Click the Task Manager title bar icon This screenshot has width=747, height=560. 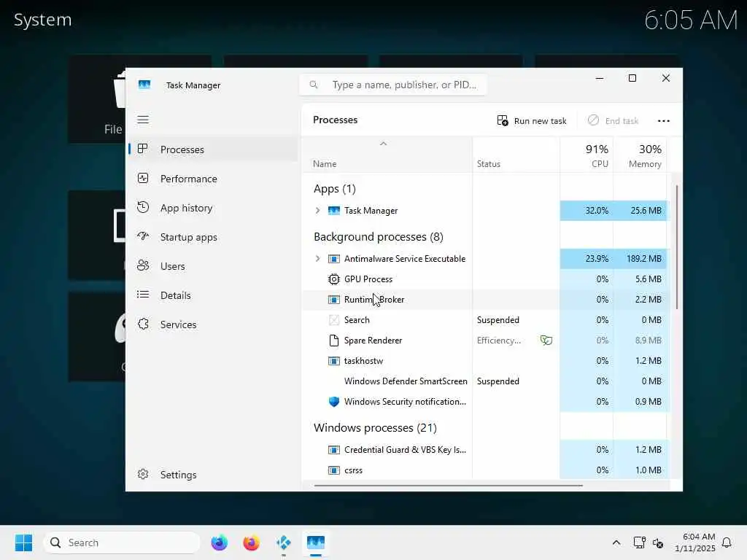click(144, 85)
